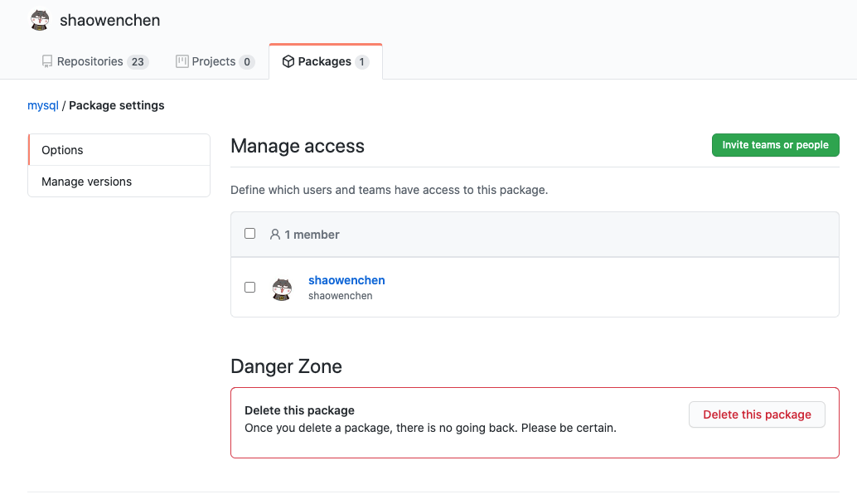Select the Packages tab label
The width and height of the screenshot is (857, 504).
(x=324, y=62)
